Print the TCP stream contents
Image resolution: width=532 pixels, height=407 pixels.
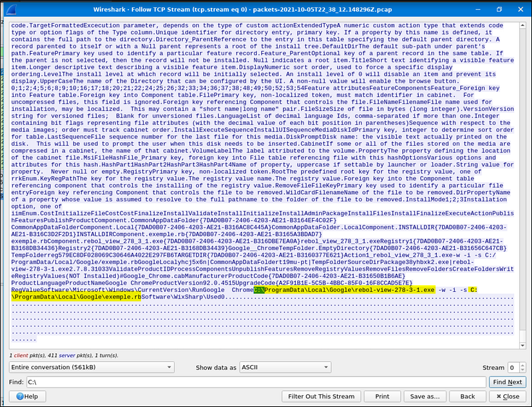coord(382,396)
